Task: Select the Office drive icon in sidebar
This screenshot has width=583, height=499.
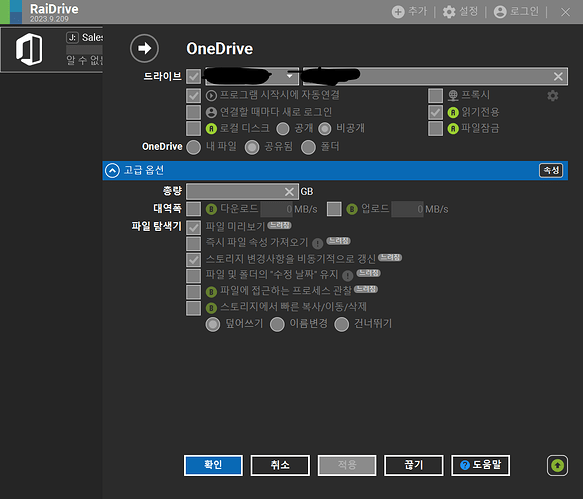Action: point(29,49)
